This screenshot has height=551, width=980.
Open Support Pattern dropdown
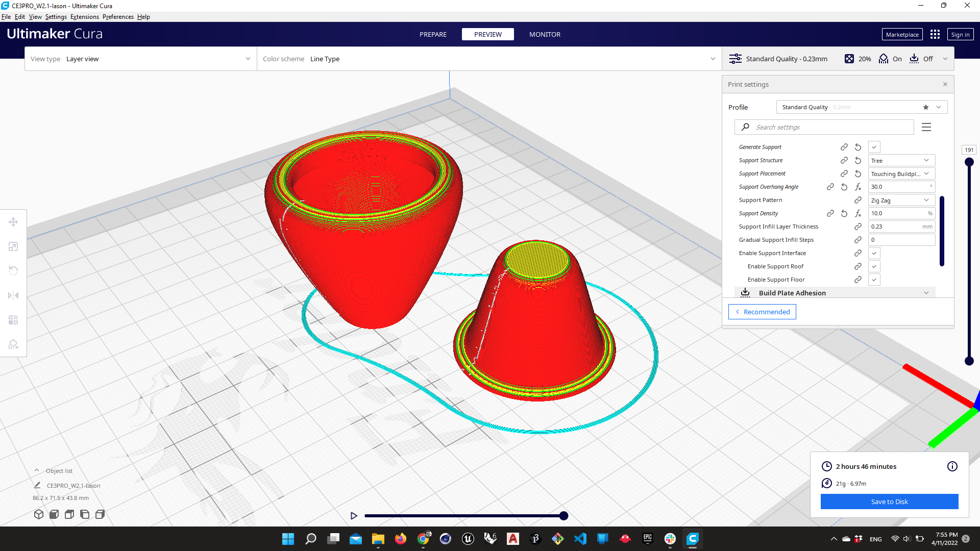click(901, 200)
